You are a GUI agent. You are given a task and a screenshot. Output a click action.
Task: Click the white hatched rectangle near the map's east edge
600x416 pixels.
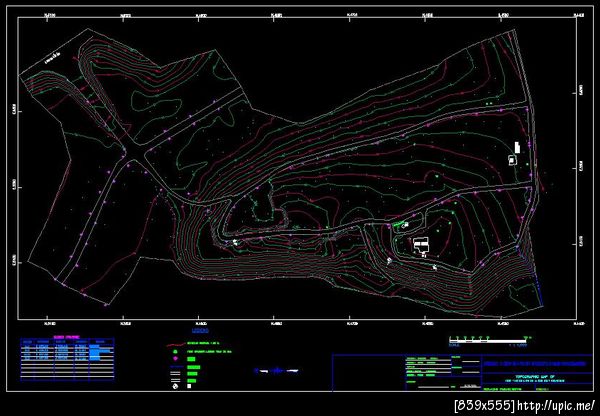coord(517,147)
